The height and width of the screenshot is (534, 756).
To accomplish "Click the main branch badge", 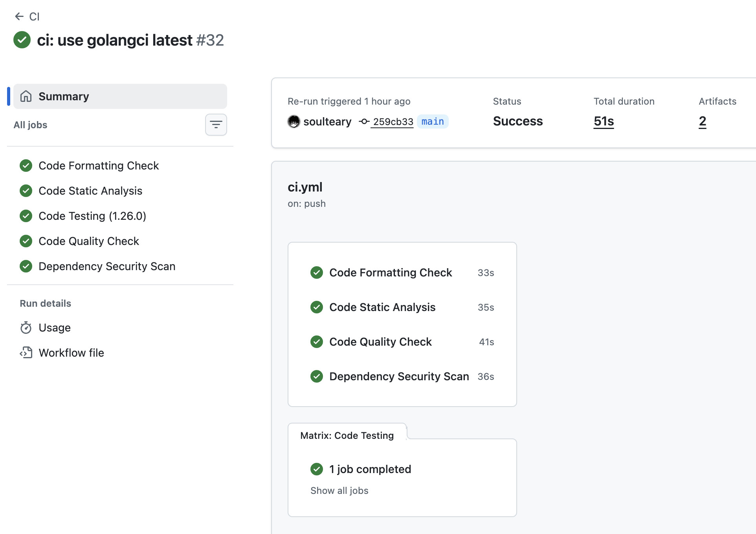I will pos(432,122).
